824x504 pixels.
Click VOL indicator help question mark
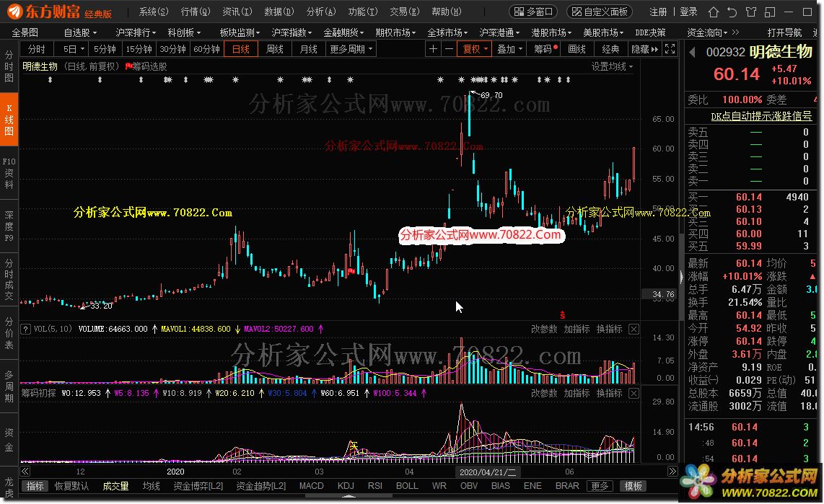(27, 330)
